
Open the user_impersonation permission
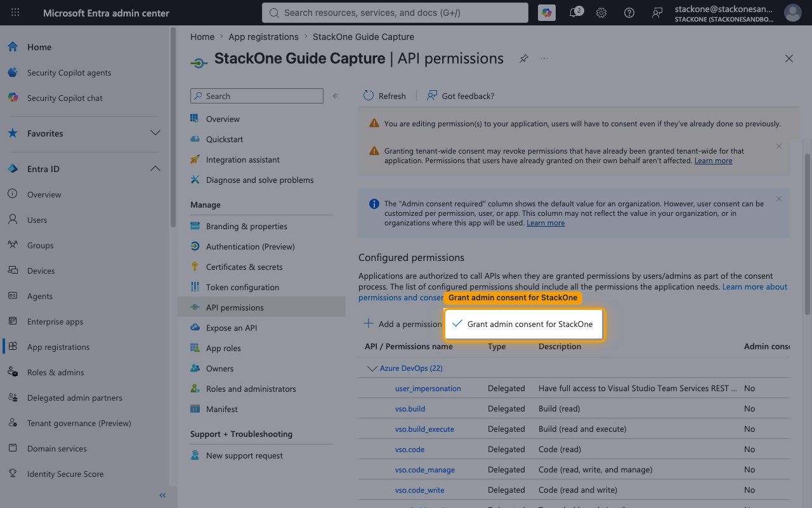428,388
